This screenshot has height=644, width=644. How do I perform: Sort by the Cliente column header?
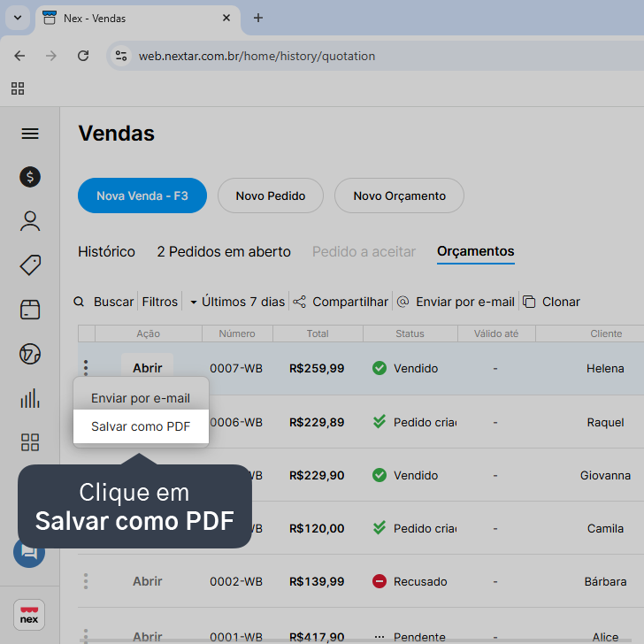pos(606,333)
